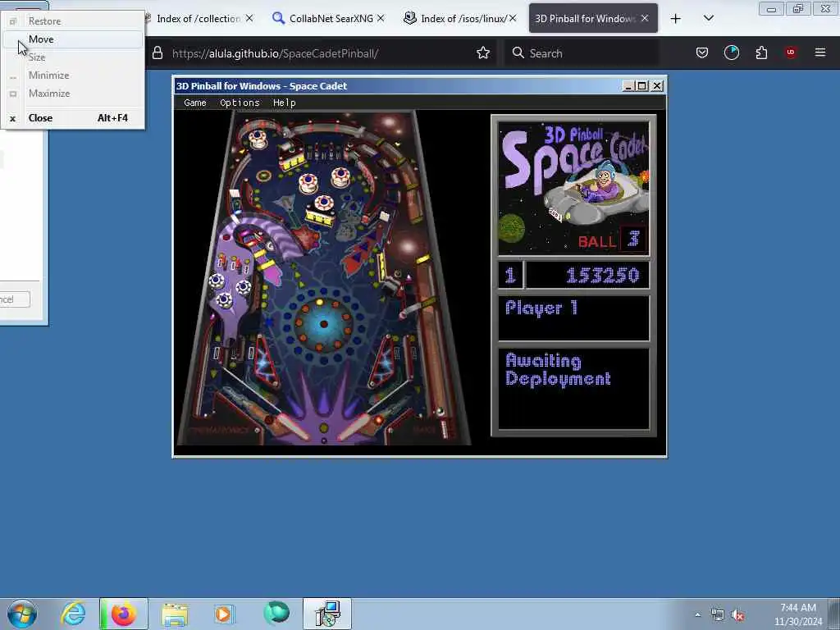840x630 pixels.
Task: Click the network tray icon
Action: pyautogui.click(x=717, y=615)
